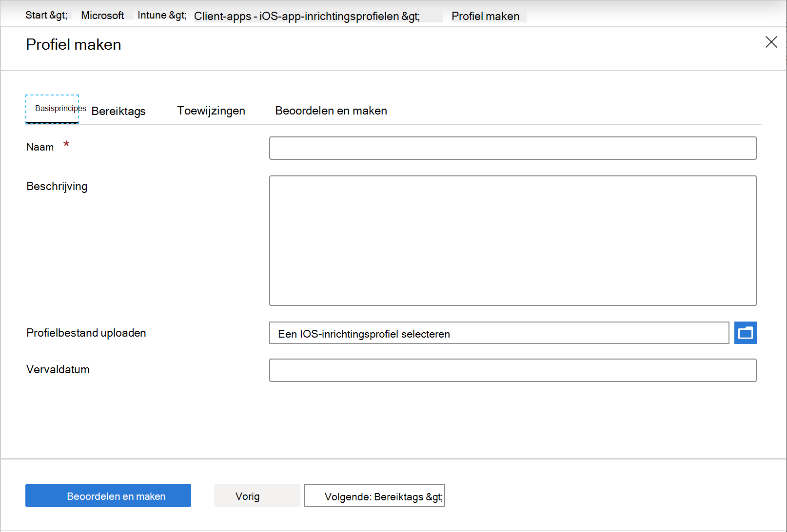Click the Naam label text

[40, 147]
